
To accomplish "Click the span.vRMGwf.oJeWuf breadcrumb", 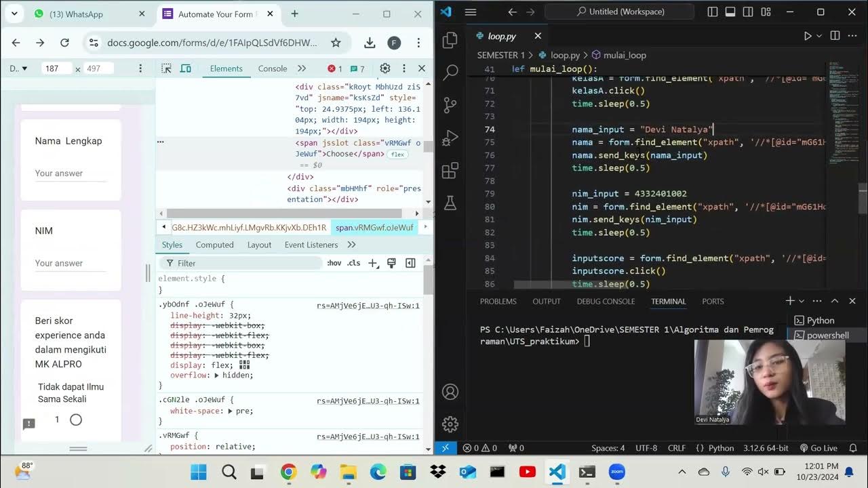I will (x=374, y=227).
